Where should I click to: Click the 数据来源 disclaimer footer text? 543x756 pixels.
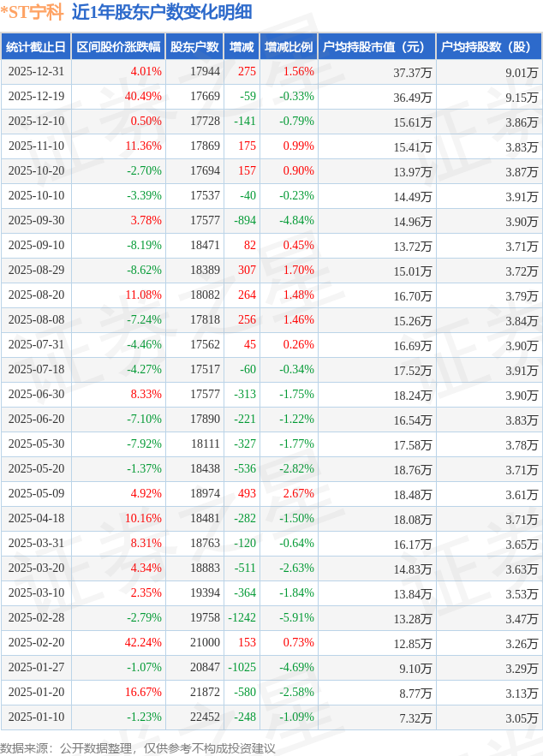pos(138,747)
